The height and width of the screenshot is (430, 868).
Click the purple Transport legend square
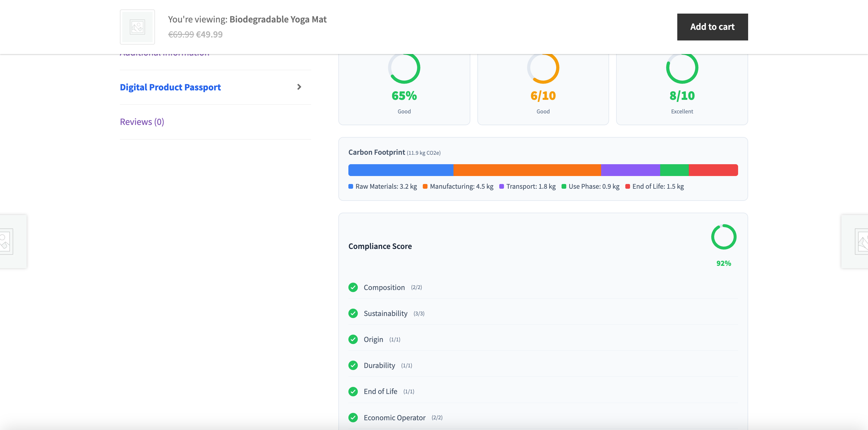tap(502, 186)
